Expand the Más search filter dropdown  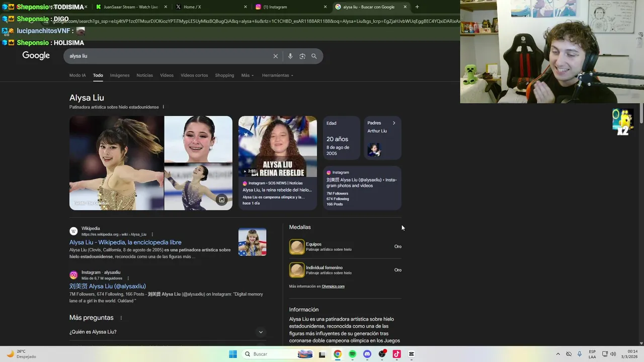click(247, 75)
